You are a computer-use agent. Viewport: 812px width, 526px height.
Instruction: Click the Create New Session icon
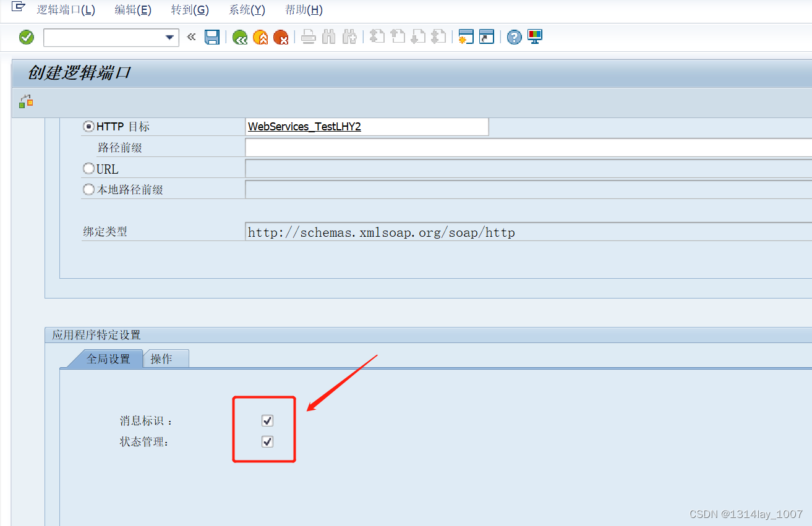(466, 37)
